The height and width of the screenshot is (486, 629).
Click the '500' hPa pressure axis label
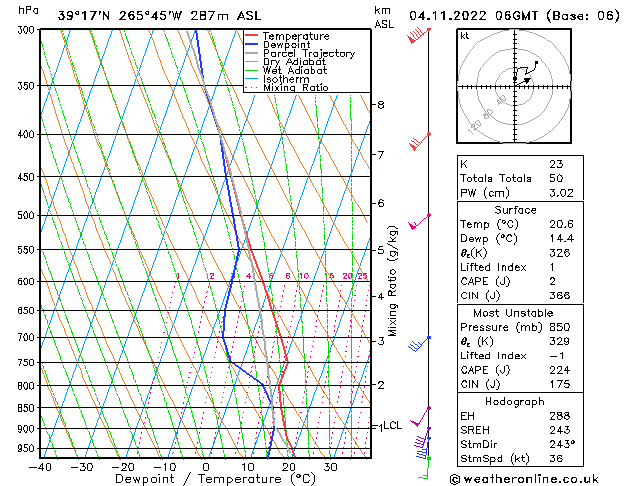28,215
